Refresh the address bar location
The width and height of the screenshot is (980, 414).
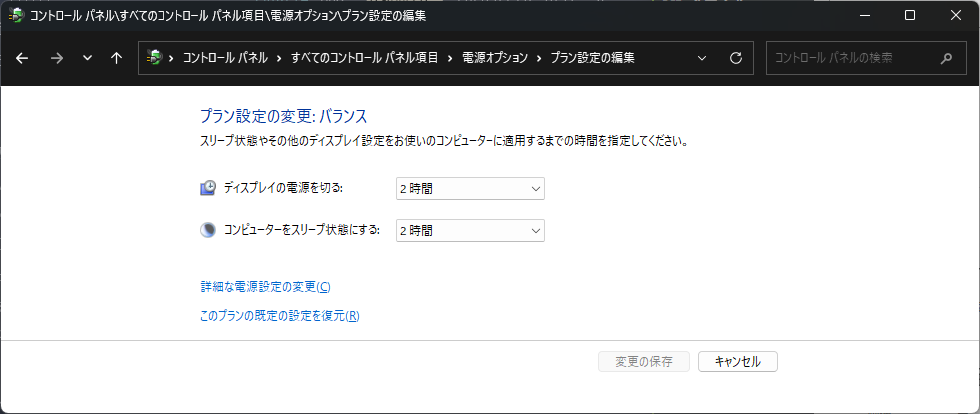point(736,58)
